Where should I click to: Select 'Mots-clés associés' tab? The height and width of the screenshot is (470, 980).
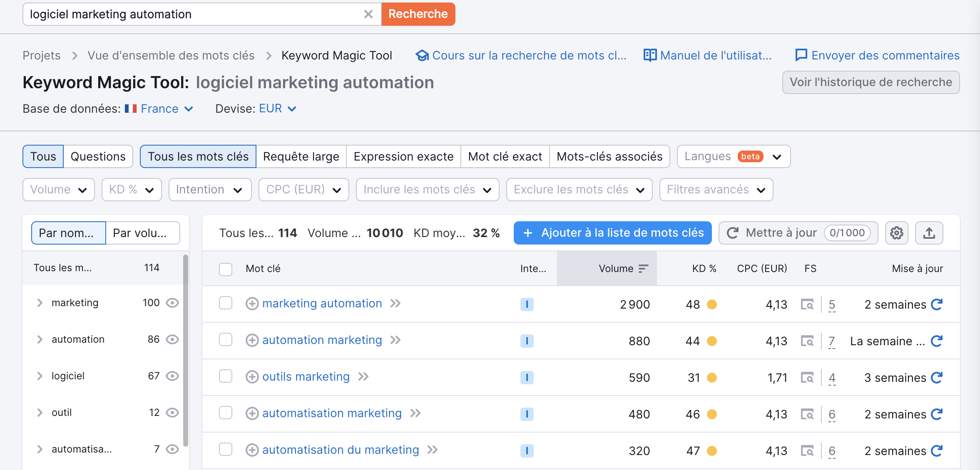[609, 156]
